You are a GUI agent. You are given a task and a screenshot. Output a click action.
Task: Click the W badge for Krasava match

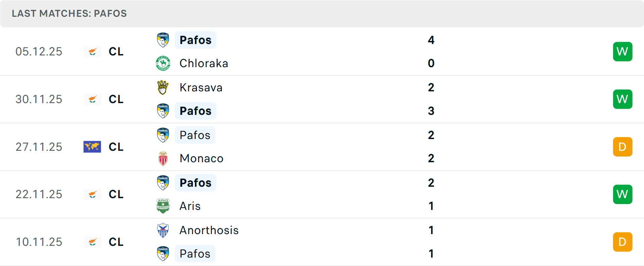pyautogui.click(x=623, y=99)
